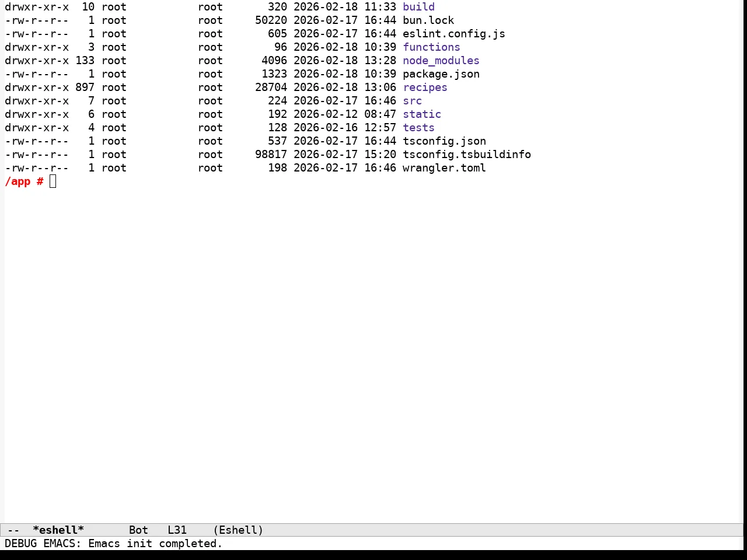Click permissions drwxr-xr-x of the build row
747x560 pixels.
point(37,7)
